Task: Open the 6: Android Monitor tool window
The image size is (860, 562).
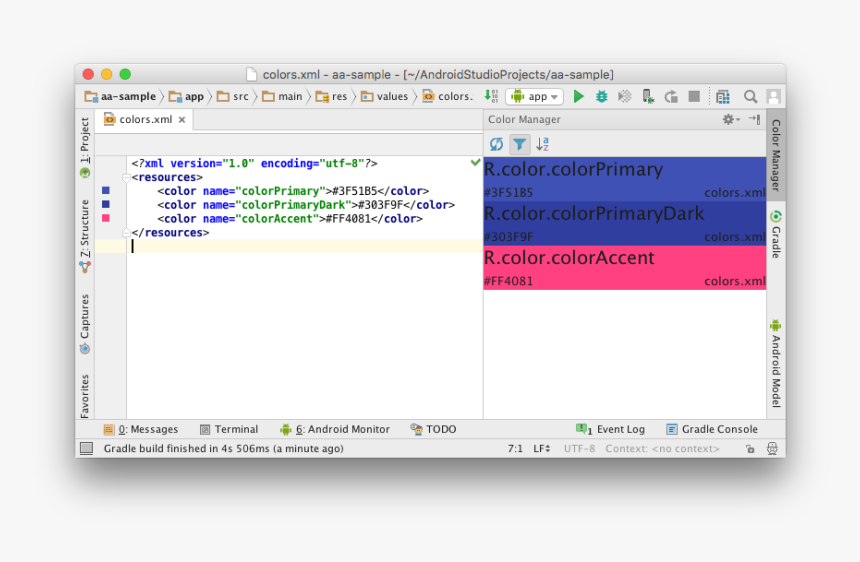Action: (335, 429)
